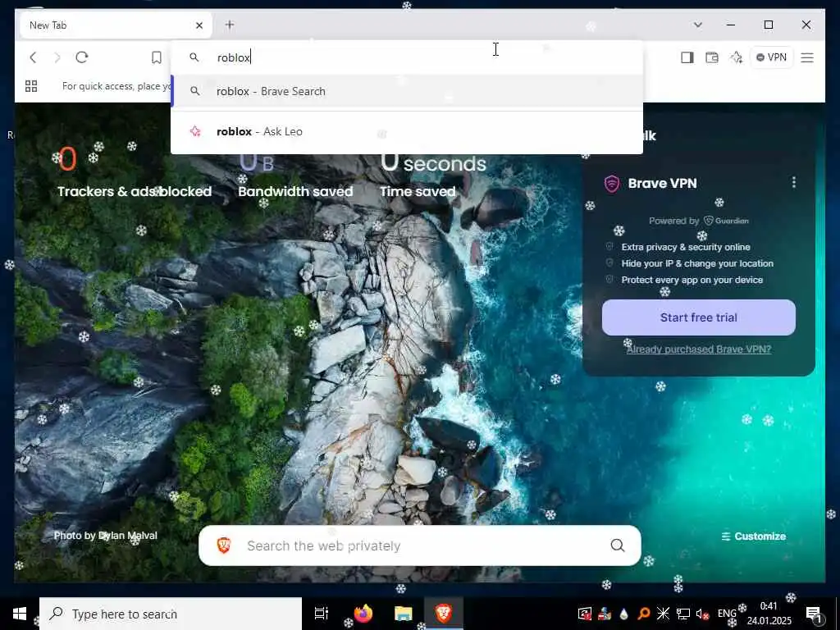The image size is (840, 630).
Task: Click the water drop tray icon
Action: pyautogui.click(x=624, y=614)
